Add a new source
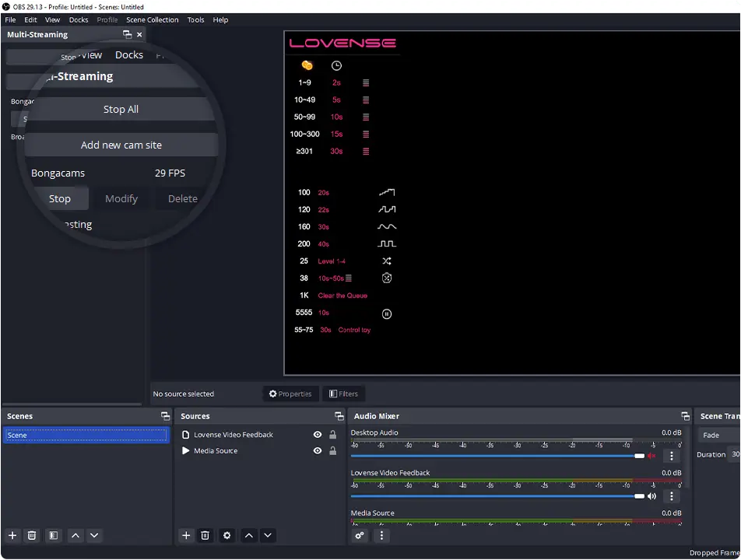Viewport: 741px width, 560px height. pyautogui.click(x=186, y=535)
